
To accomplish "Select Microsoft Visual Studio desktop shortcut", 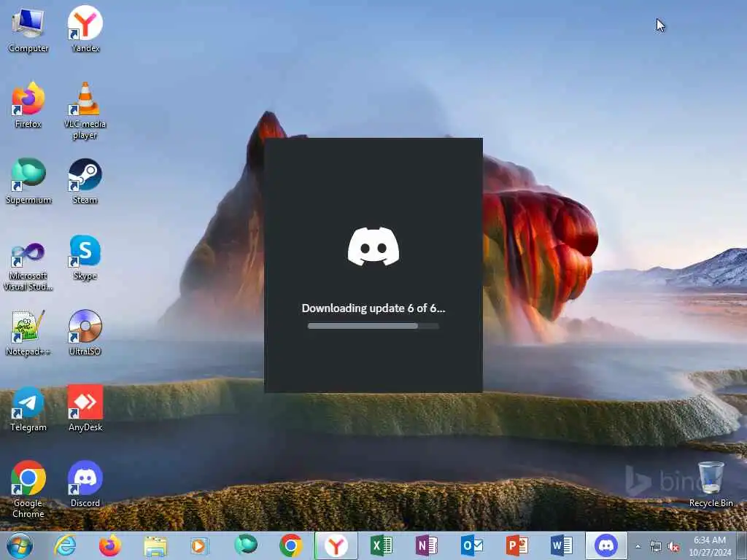I will tap(28, 266).
